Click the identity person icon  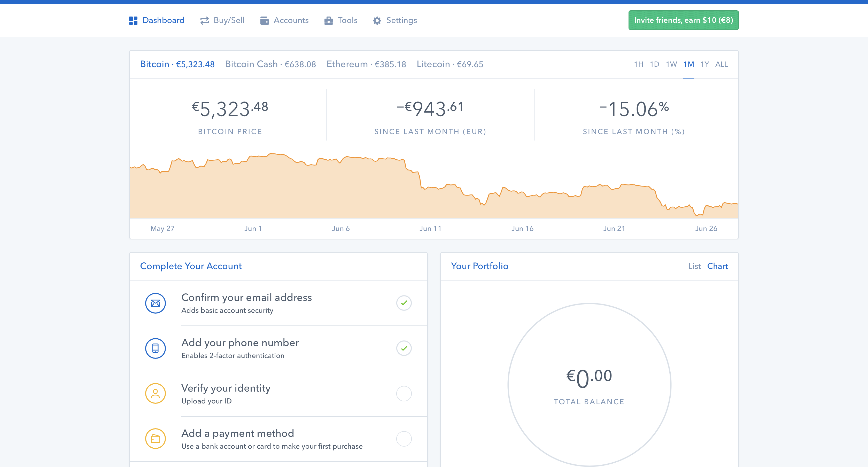[155, 394]
